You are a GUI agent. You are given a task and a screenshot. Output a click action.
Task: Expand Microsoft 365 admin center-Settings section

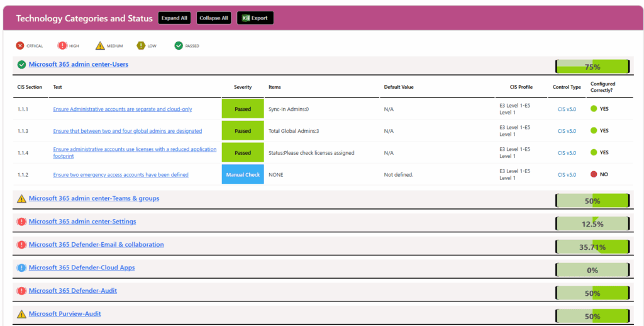[82, 221]
